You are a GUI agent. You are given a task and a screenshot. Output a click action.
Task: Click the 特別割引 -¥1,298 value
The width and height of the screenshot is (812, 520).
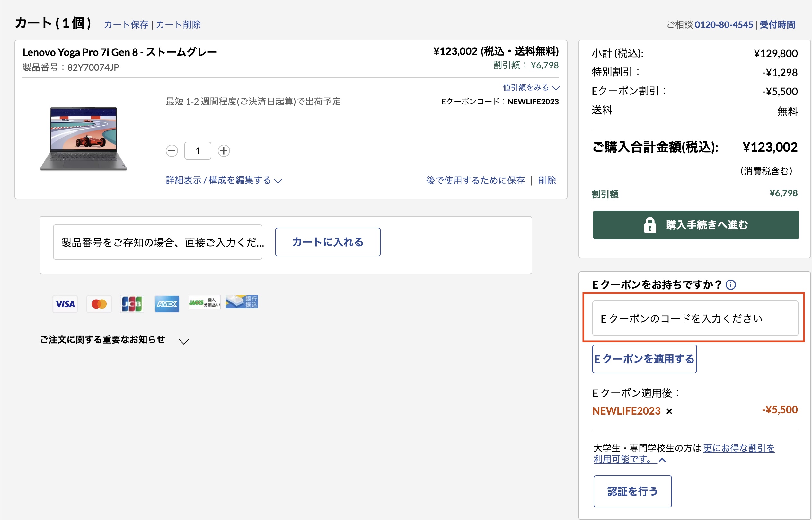[x=780, y=72]
